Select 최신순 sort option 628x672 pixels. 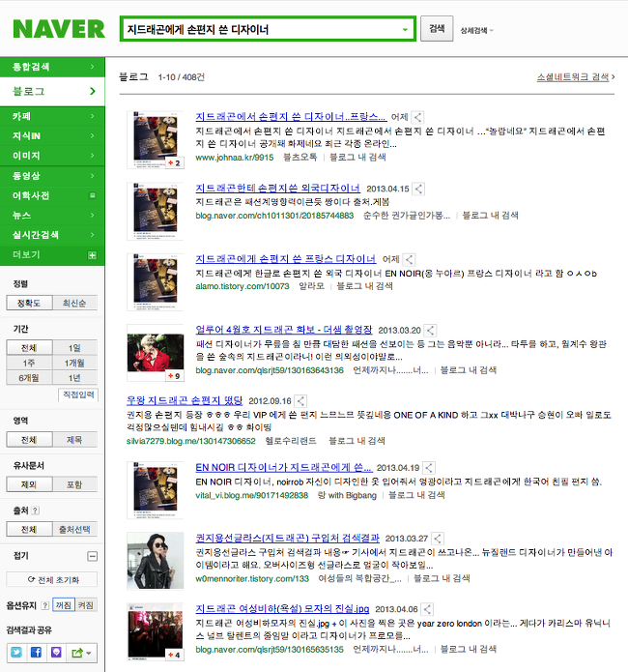tap(74, 303)
